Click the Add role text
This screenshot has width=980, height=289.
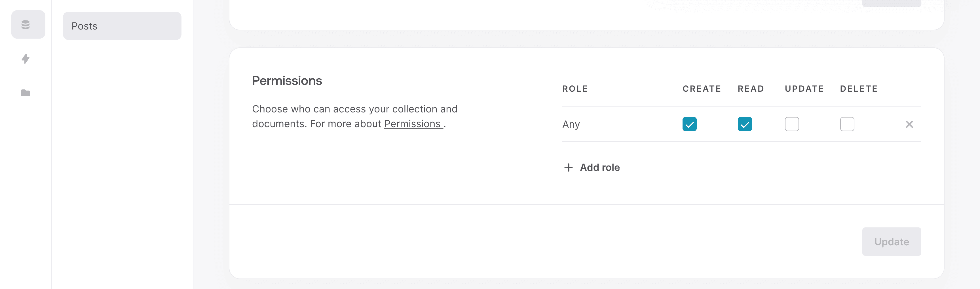click(x=599, y=167)
